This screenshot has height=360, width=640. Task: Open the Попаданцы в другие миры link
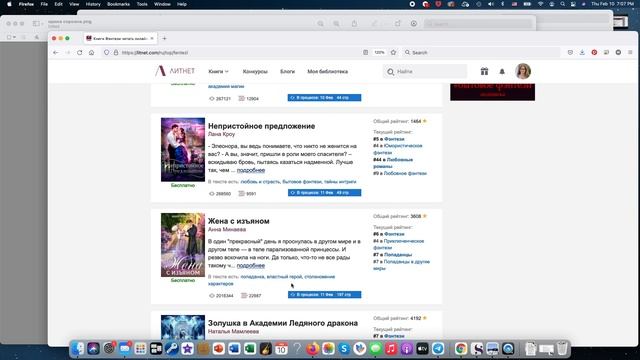click(402, 265)
